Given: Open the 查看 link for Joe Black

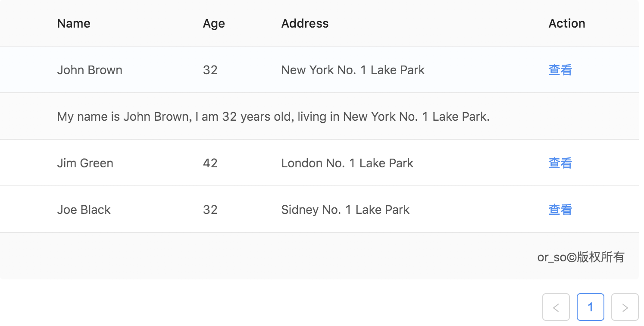Looking at the screenshot, I should 560,210.
